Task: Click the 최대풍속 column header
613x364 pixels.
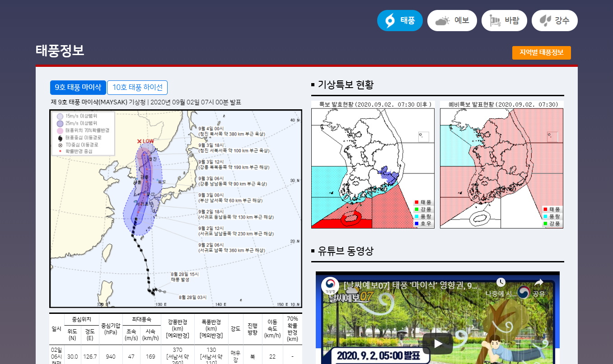Action: 142,320
